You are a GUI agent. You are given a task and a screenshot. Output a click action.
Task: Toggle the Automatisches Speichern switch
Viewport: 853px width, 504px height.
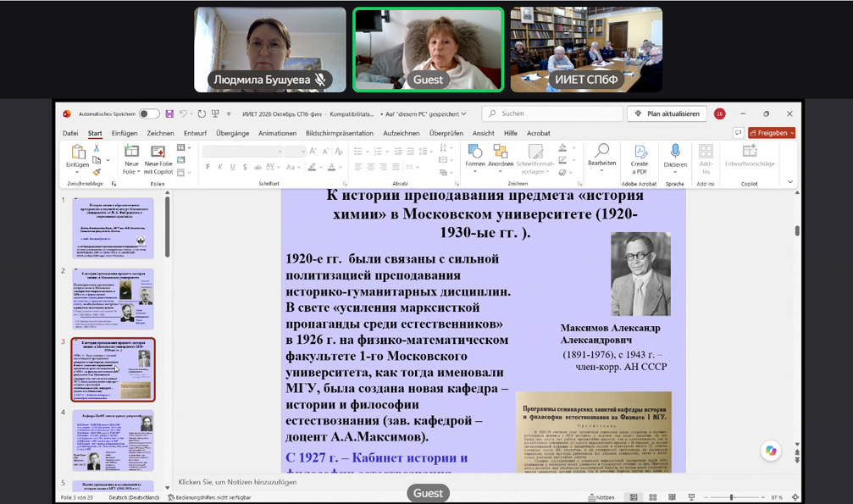tap(148, 114)
